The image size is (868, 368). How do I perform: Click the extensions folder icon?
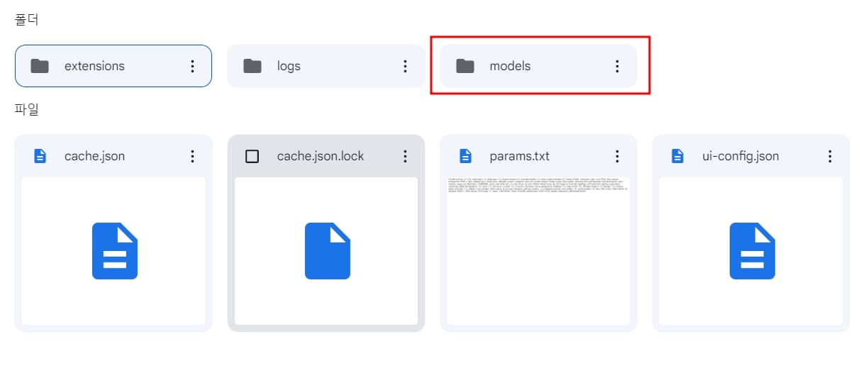(40, 66)
